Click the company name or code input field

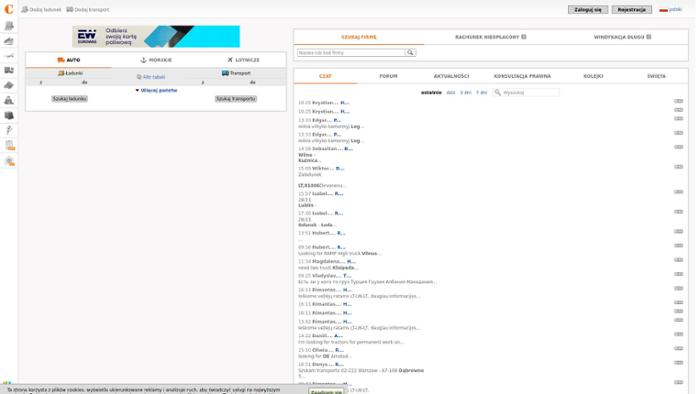coord(351,53)
